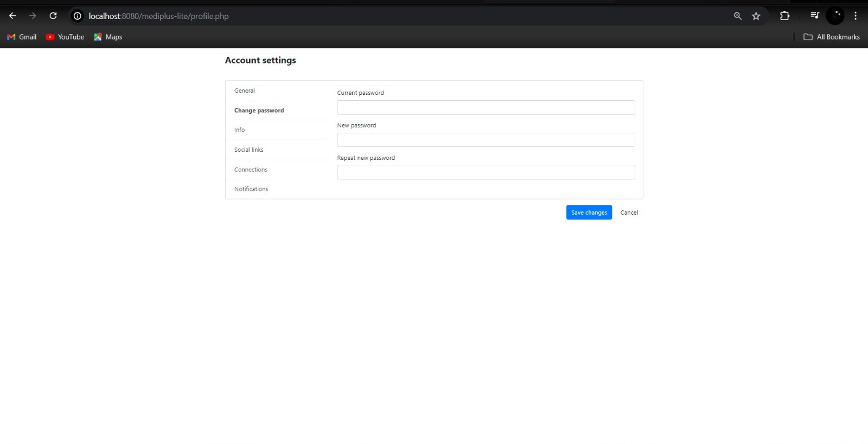Open the media control icon
Screen dimensions: 868x444
(x=815, y=16)
